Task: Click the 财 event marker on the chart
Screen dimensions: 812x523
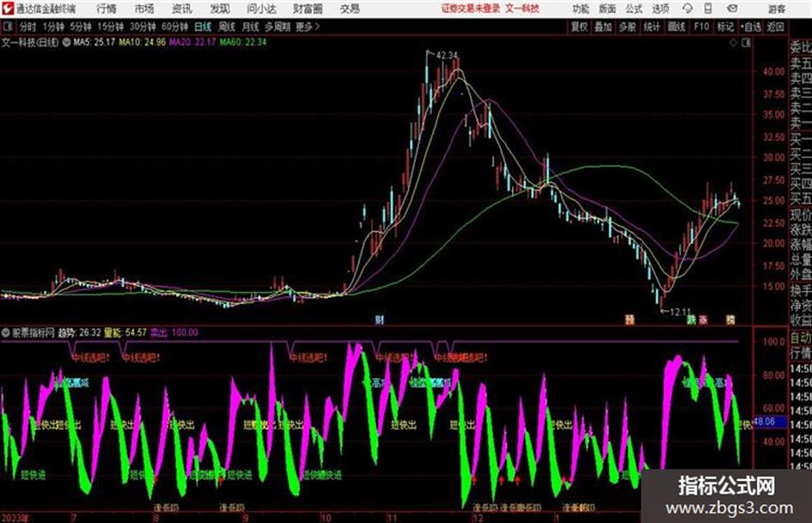Action: (380, 319)
